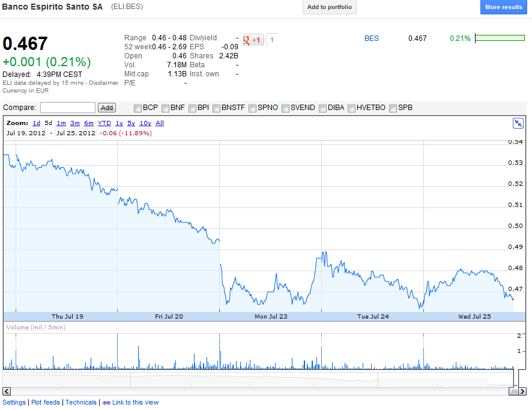The image size is (532, 410).
Task: Check the SPB compare checkbox
Action: pyautogui.click(x=393, y=108)
